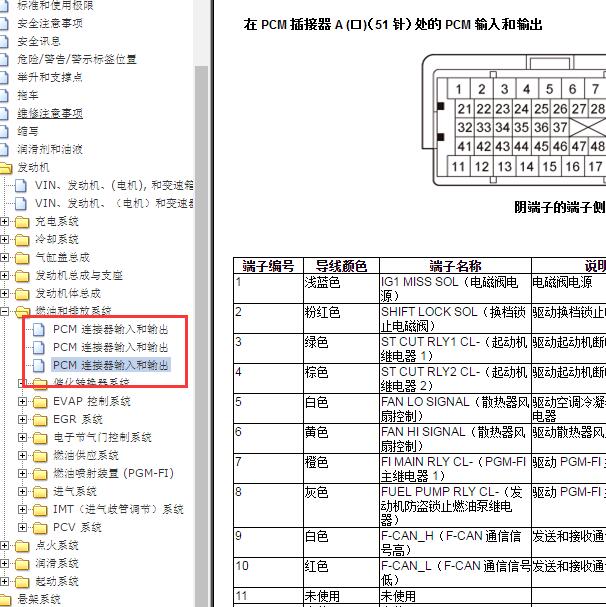Click the 润滑系统 folder icon

pos(22,564)
